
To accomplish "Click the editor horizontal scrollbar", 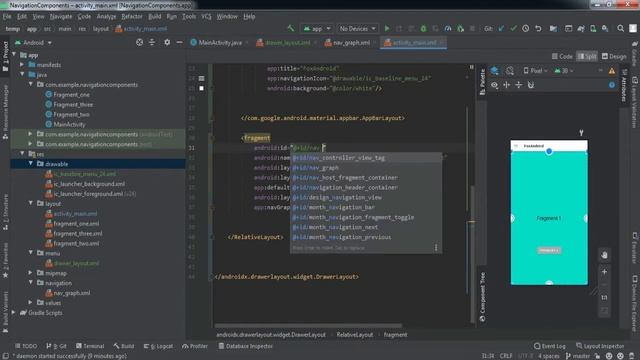I will click(x=308, y=326).
